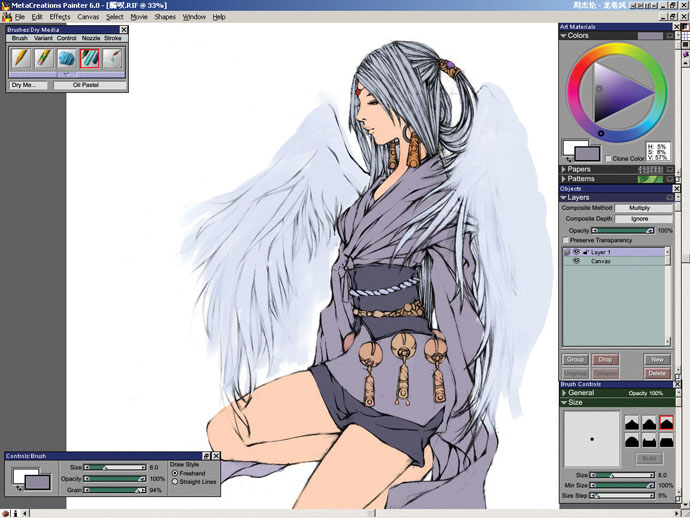Open the Canvas menu
This screenshot has height=518, width=690.
pos(88,17)
